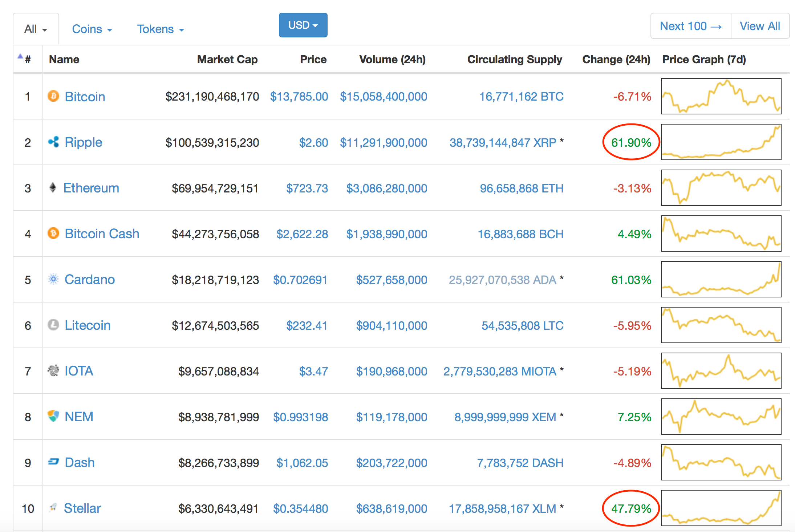Click the Bitcoin logo icon
This screenshot has width=795, height=532.
pyautogui.click(x=53, y=96)
